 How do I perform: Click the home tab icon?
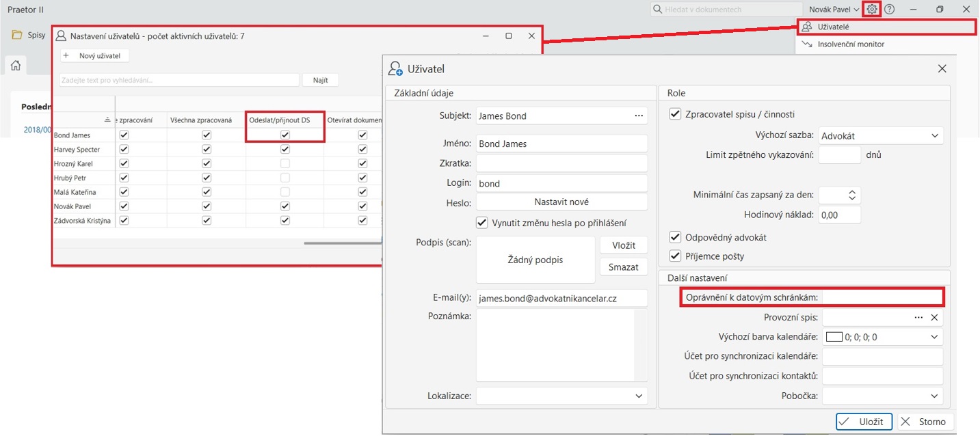(x=15, y=66)
